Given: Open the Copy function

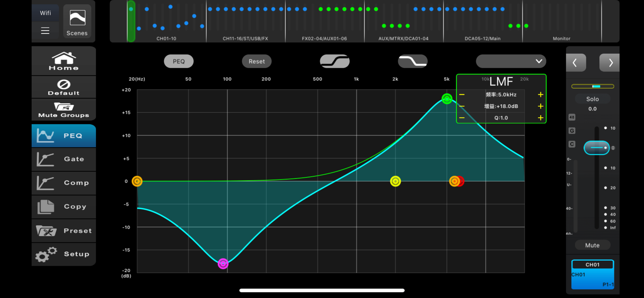Looking at the screenshot, I should coord(64,207).
